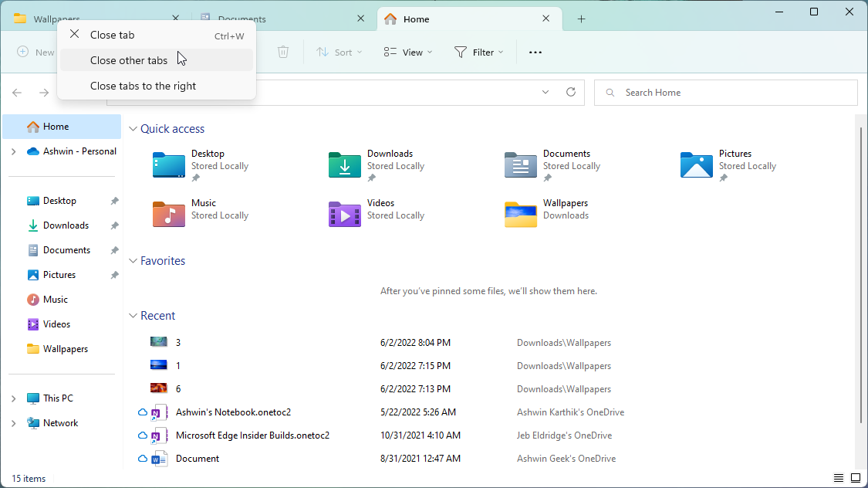
Task: Expand Network tree node
Action: pos(13,423)
